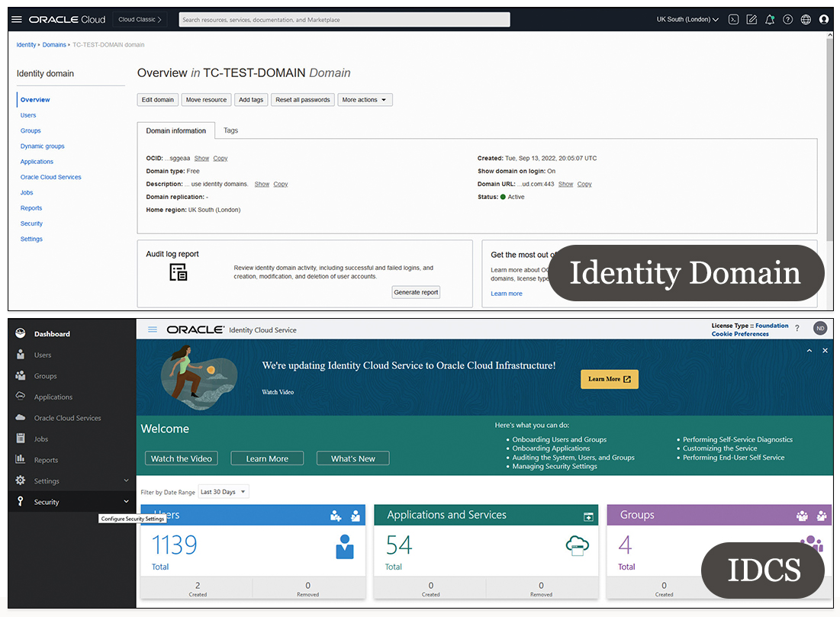Click the Watch the Video button

181,458
